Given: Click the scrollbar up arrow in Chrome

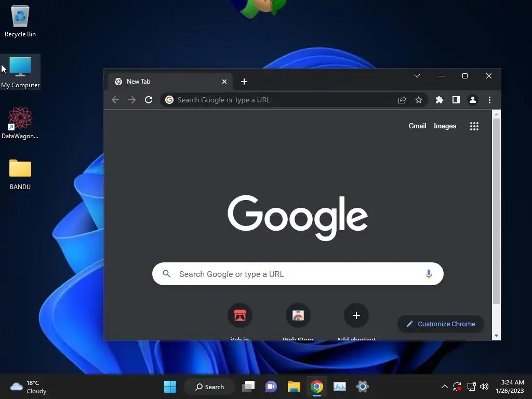Looking at the screenshot, I should [496, 114].
